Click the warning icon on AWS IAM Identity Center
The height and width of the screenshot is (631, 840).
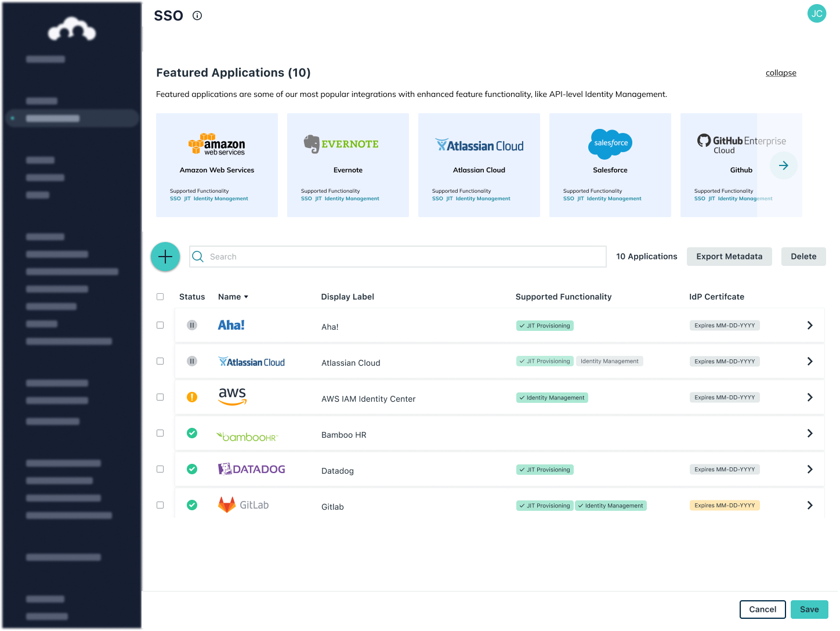coord(192,397)
